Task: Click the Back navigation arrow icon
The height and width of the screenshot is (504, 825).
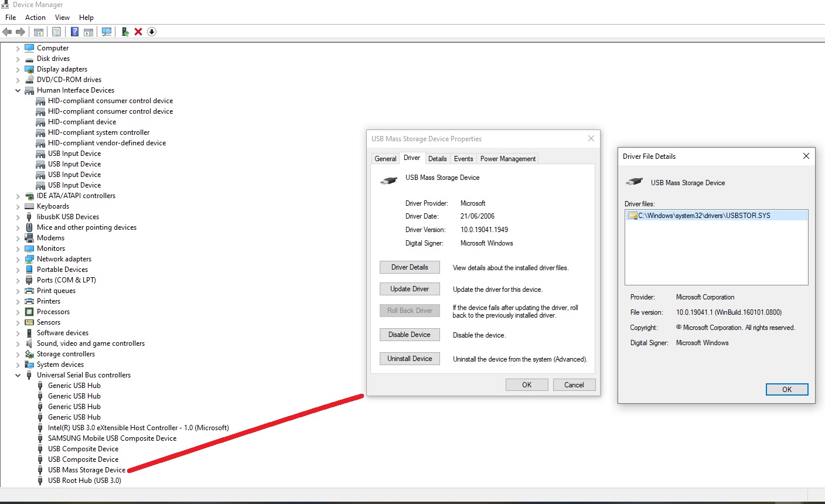Action: [8, 31]
